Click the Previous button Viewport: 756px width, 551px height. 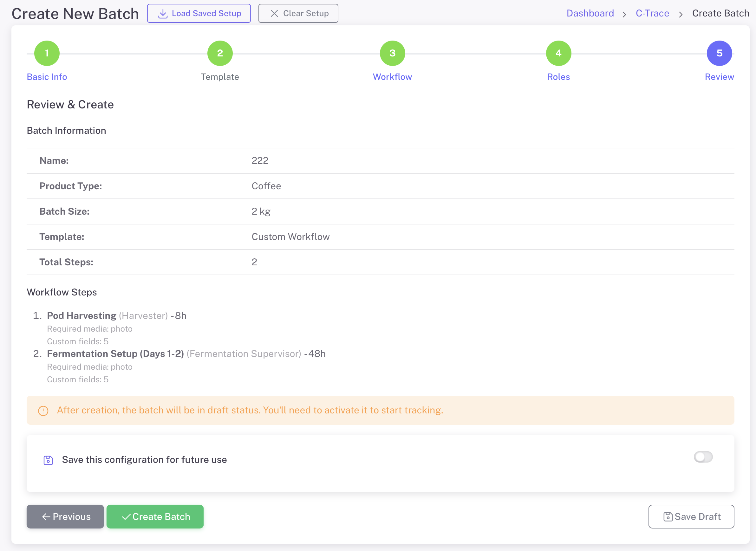65,517
